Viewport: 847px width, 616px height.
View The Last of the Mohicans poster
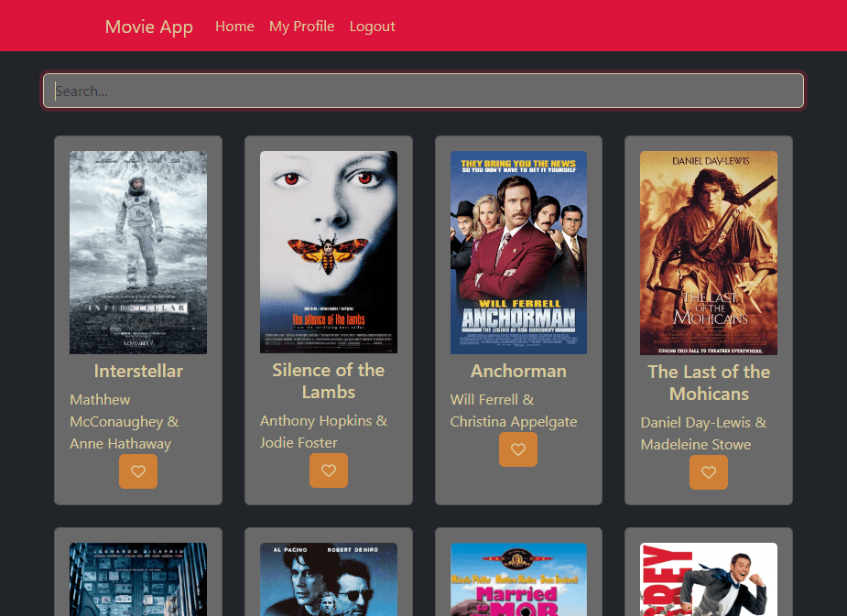click(708, 253)
